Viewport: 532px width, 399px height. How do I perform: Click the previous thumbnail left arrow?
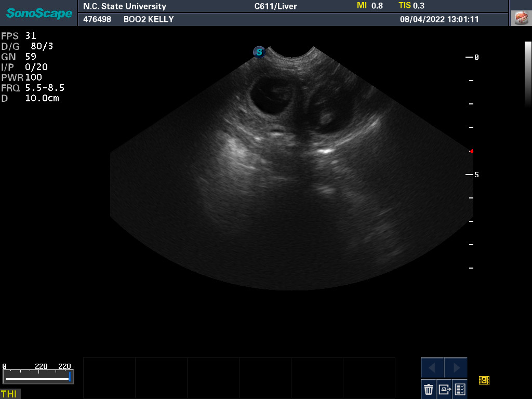coord(432,368)
